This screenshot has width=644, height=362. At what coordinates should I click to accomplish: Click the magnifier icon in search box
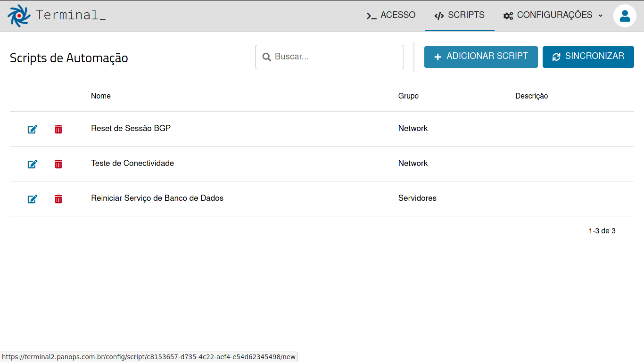(267, 57)
